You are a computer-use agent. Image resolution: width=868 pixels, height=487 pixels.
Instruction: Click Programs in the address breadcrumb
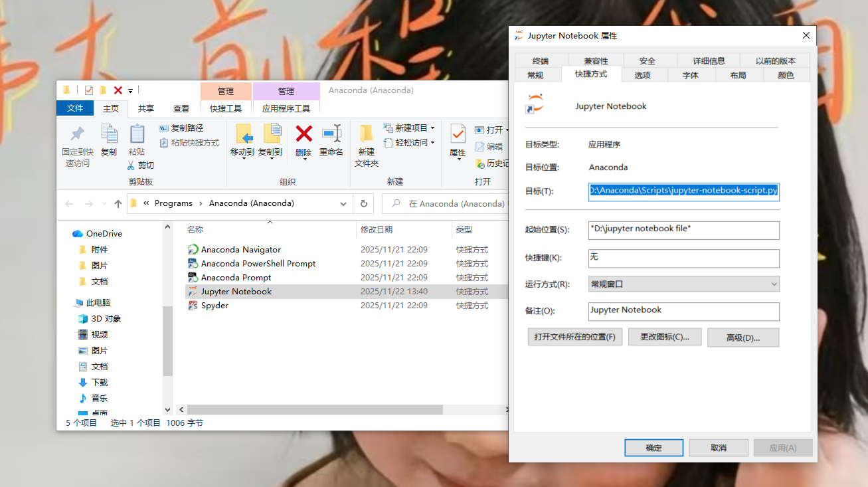tap(173, 203)
